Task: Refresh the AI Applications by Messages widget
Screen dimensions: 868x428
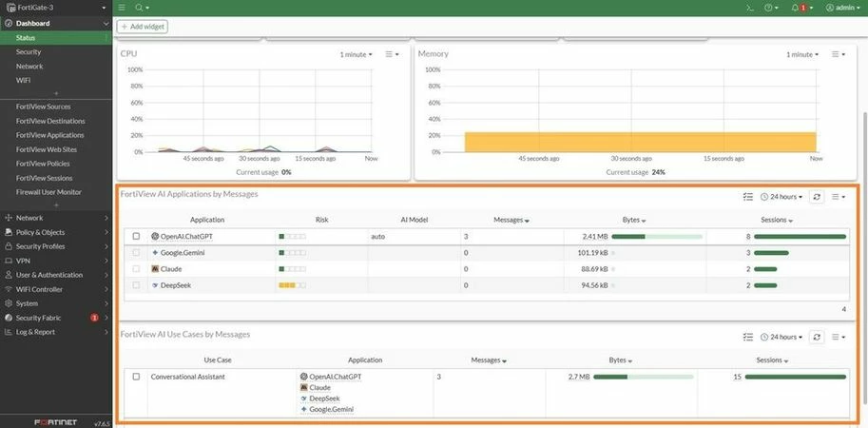Action: [817, 197]
